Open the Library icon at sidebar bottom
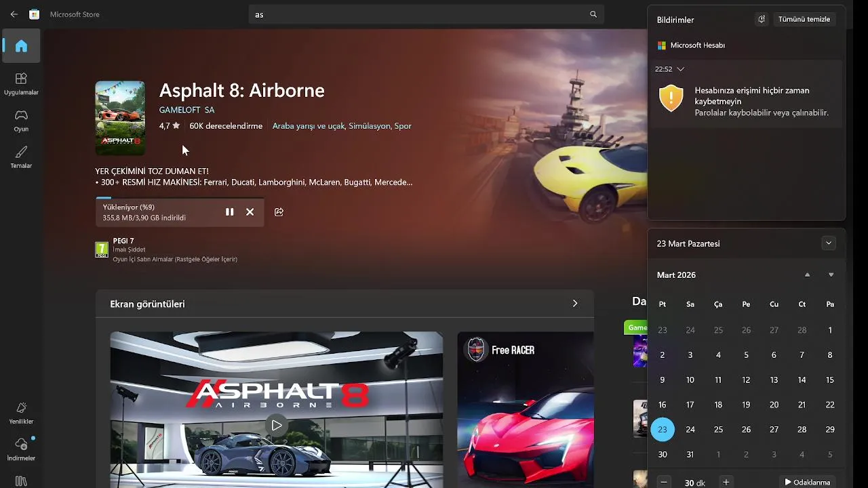This screenshot has width=868, height=488. pyautogui.click(x=21, y=481)
